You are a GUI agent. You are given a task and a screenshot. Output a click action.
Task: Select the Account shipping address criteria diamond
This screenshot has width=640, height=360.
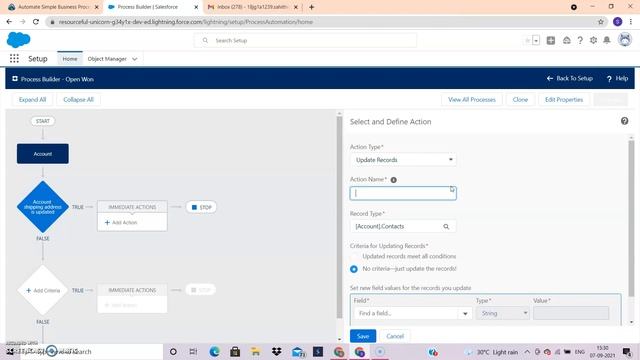43,207
